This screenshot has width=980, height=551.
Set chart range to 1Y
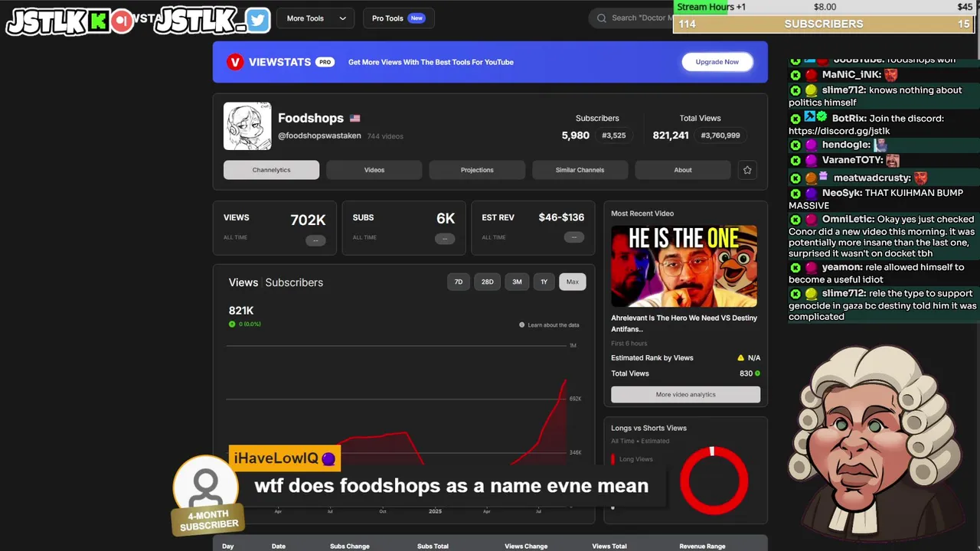544,282
